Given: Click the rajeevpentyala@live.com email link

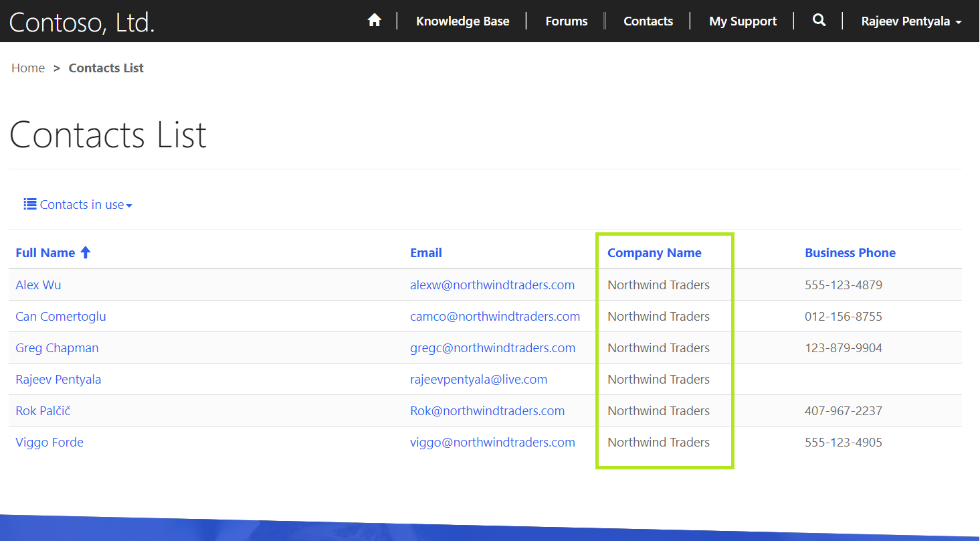Looking at the screenshot, I should click(x=479, y=379).
